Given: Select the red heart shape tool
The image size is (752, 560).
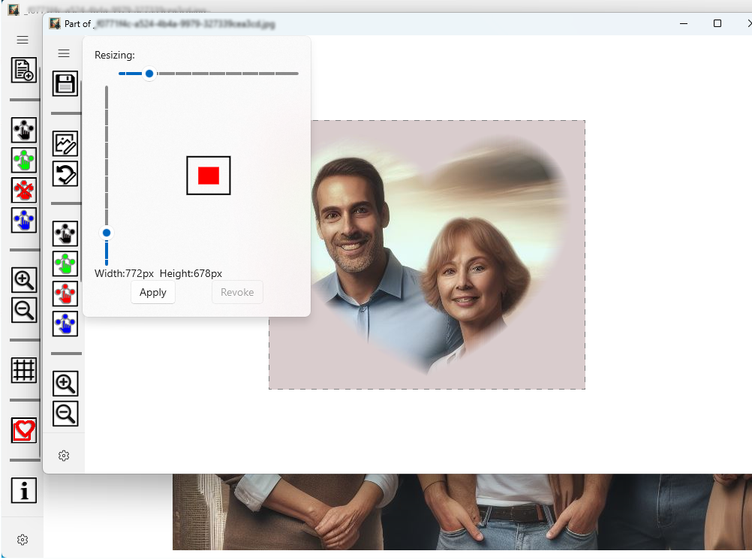Looking at the screenshot, I should 24,430.
